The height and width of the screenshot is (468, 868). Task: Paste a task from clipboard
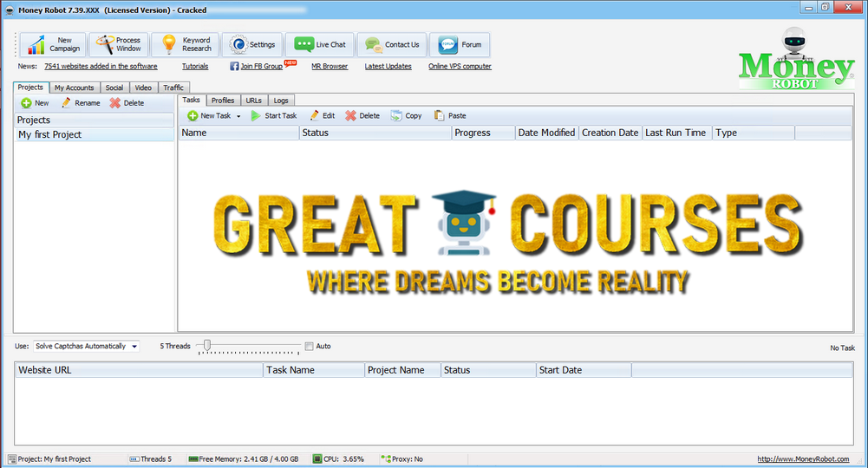(x=450, y=115)
